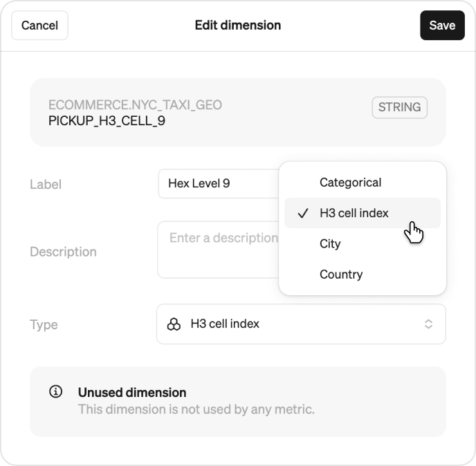Click the H3 hexagon cluster icon
Image resolution: width=476 pixels, height=466 pixels.
tap(174, 324)
